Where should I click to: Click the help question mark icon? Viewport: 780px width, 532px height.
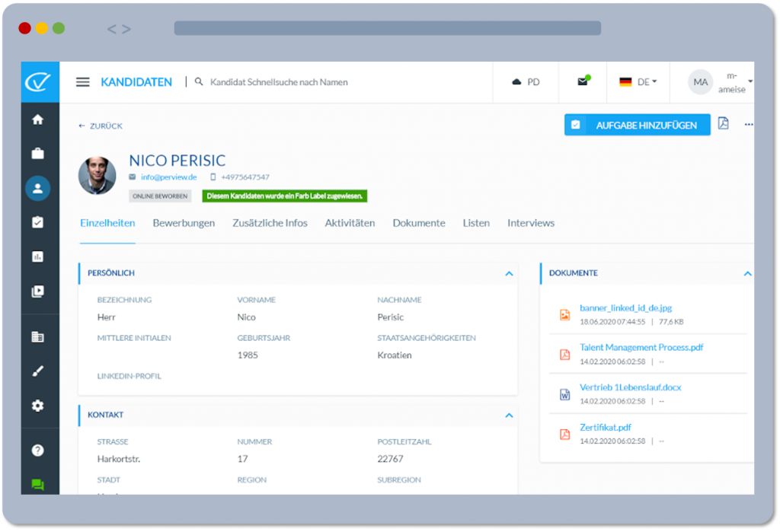[x=37, y=450]
